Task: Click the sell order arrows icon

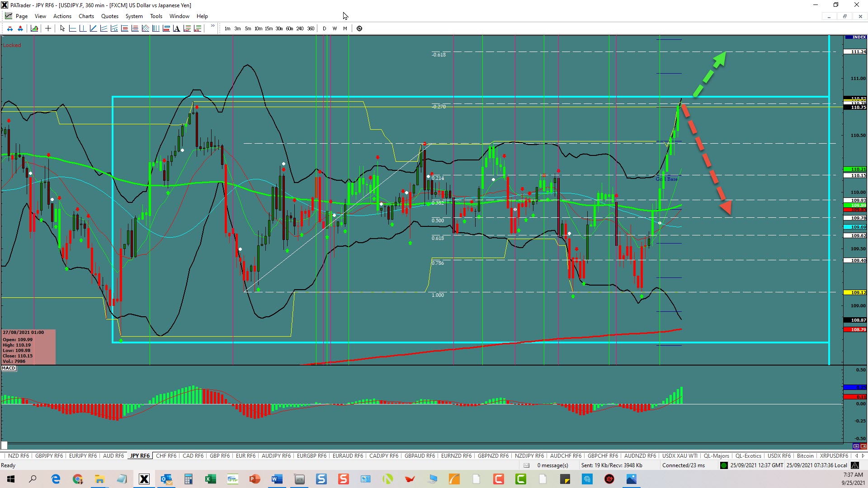Action: 10,28
